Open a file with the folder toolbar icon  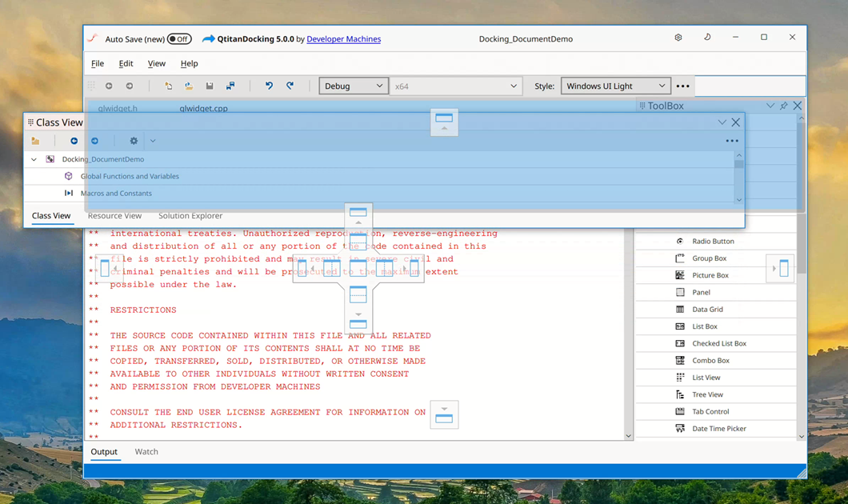(x=188, y=86)
